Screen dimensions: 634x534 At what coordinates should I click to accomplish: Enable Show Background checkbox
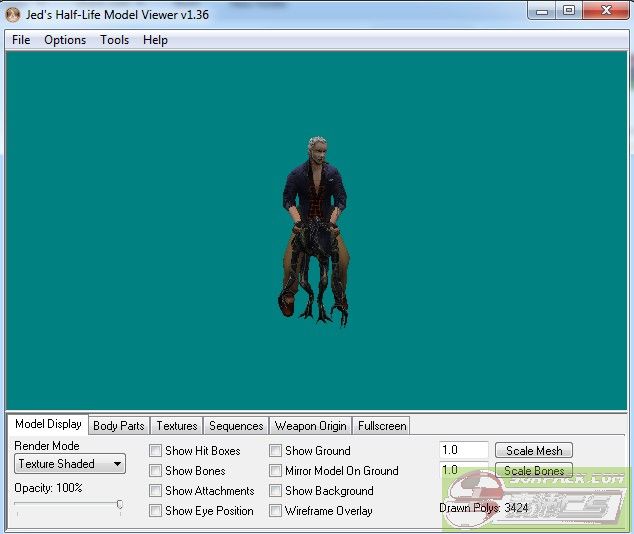click(275, 491)
